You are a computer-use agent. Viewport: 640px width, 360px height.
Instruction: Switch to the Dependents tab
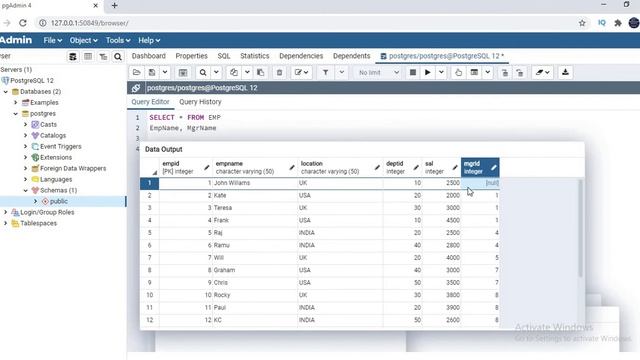click(x=351, y=56)
